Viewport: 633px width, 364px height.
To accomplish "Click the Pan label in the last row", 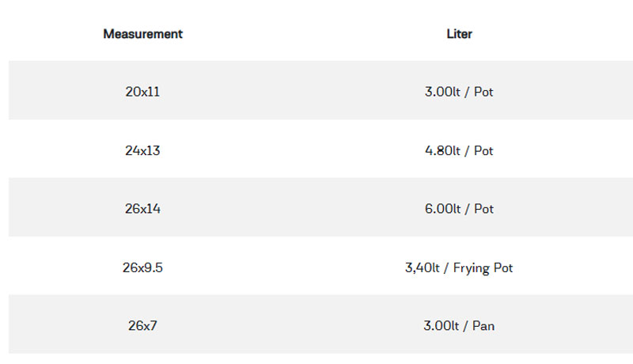I will (x=483, y=326).
